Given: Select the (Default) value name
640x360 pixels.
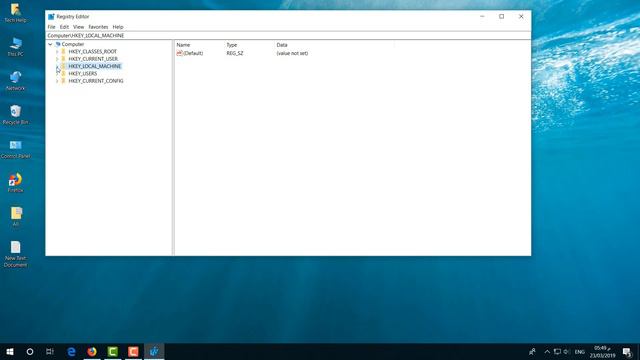Looking at the screenshot, I should point(193,53).
